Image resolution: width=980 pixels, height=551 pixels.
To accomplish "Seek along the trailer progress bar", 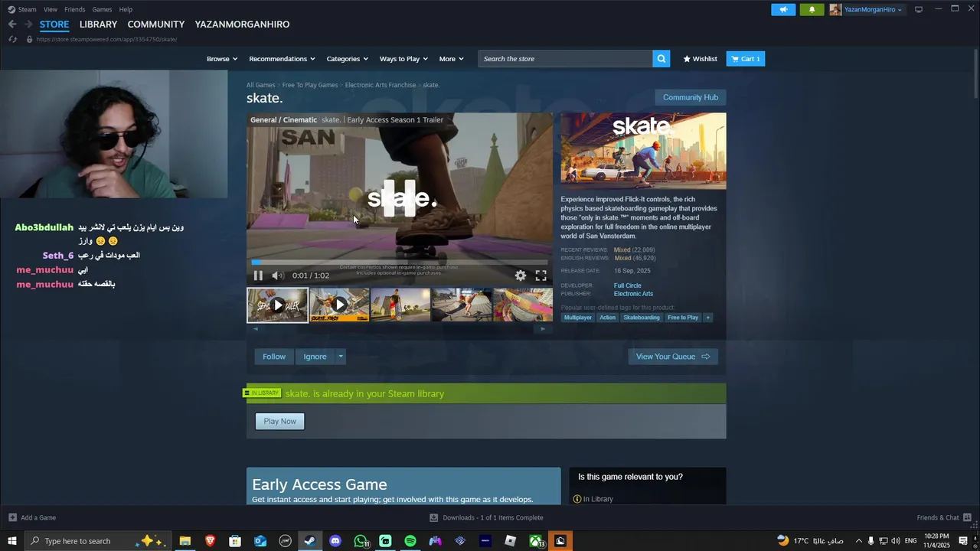I will point(399,262).
